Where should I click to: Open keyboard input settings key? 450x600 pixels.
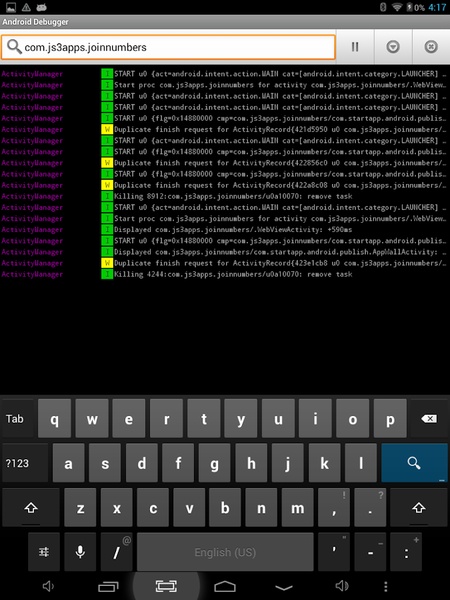pos(44,552)
